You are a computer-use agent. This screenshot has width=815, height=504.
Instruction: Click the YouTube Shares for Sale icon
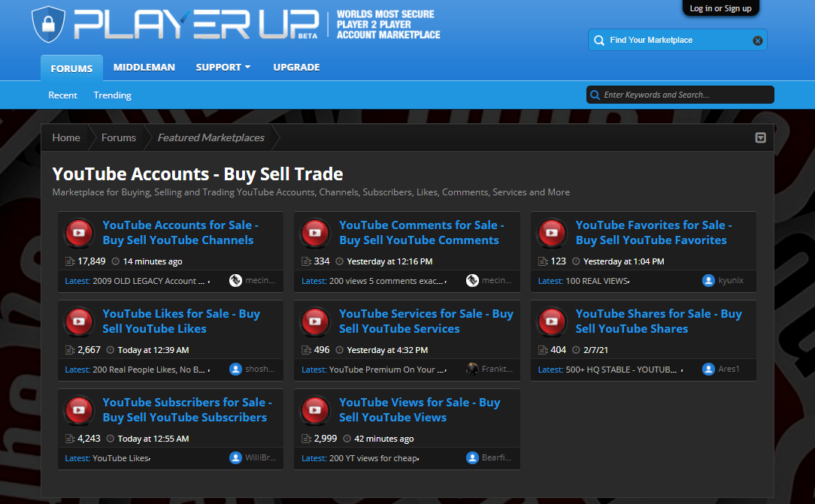[x=552, y=321]
